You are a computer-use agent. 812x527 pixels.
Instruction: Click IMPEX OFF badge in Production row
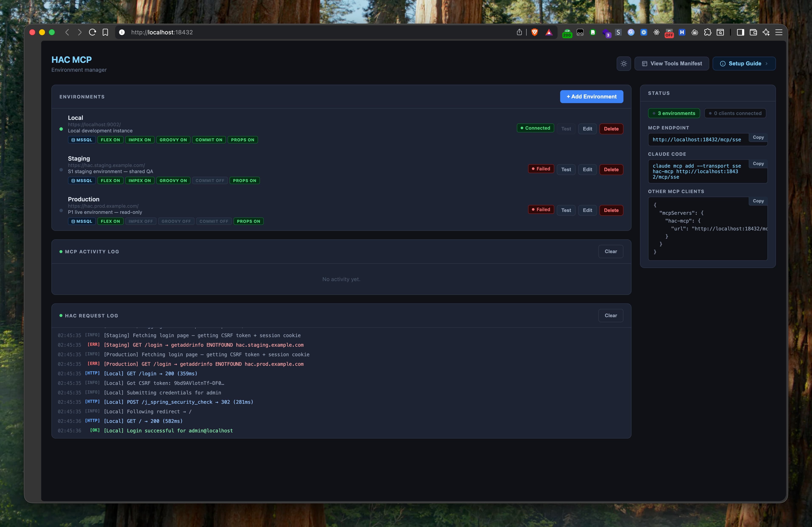pyautogui.click(x=141, y=221)
